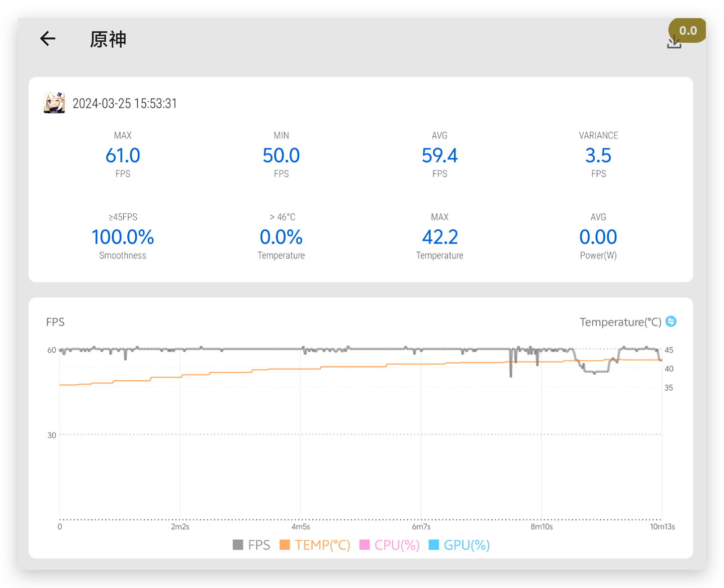Hide the CPU(%) series in legend
724x588 pixels.
(x=390, y=545)
